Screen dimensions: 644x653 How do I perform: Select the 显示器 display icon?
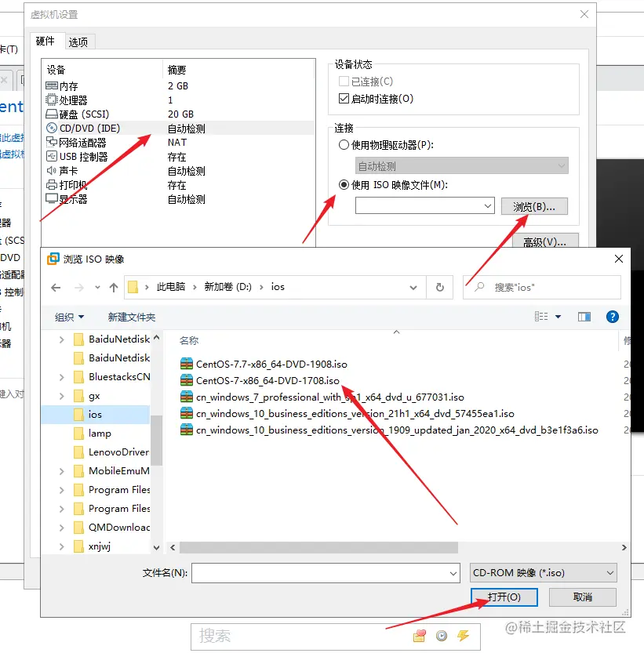(52, 198)
